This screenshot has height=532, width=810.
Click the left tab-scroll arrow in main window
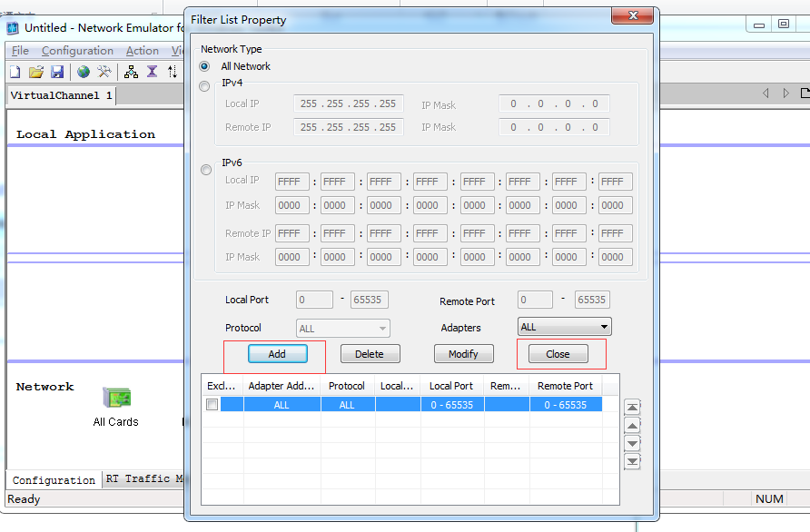(x=766, y=93)
